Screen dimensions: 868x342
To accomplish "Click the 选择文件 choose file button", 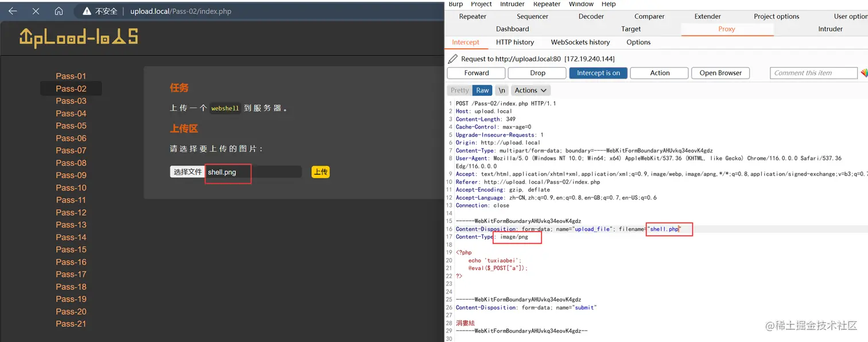I will (188, 172).
